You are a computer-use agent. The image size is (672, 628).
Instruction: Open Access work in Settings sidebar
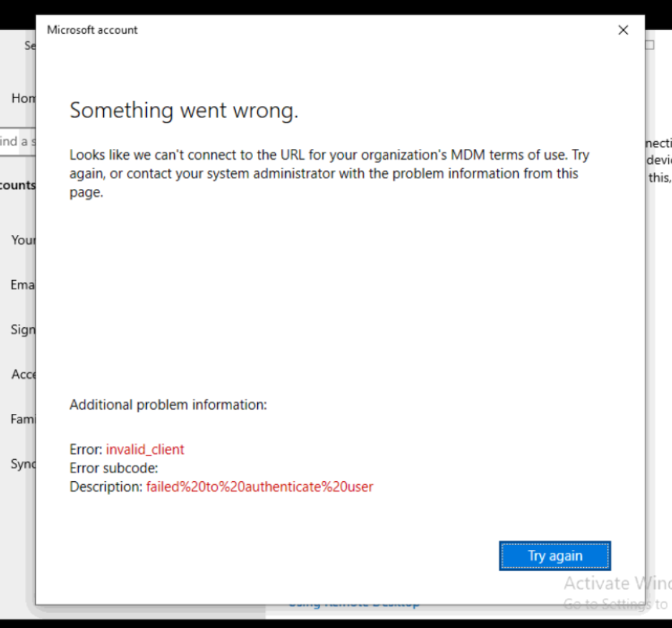pos(24,375)
